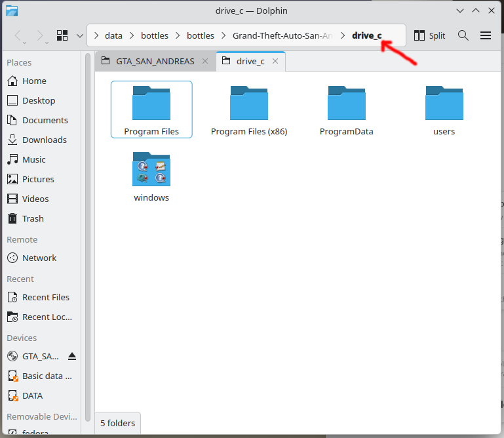This screenshot has height=438, width=504.
Task: Open Recent Files entry
Action: click(x=42, y=298)
